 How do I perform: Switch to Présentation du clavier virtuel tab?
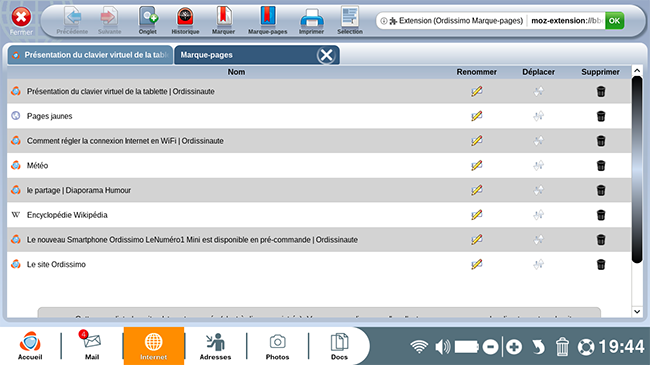pyautogui.click(x=90, y=55)
